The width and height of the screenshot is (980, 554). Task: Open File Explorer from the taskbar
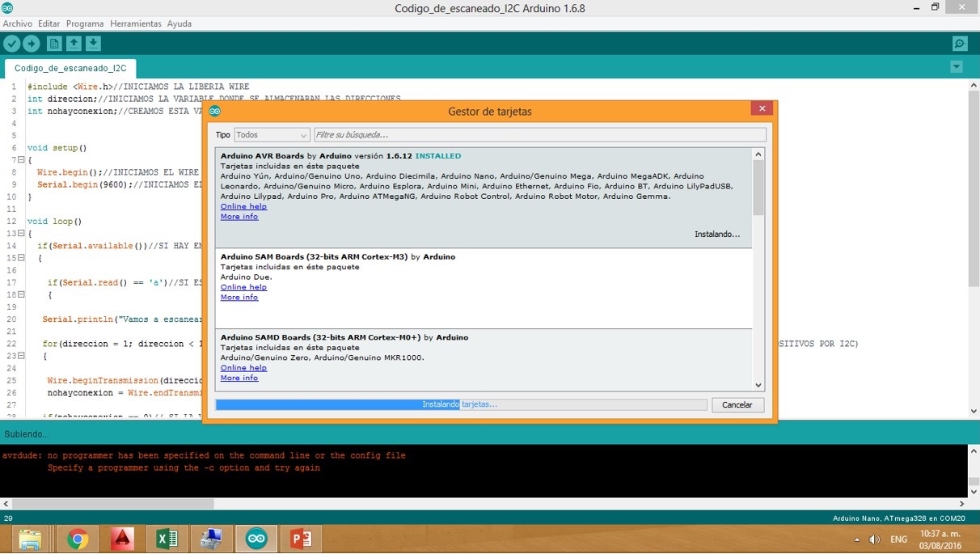(x=30, y=539)
